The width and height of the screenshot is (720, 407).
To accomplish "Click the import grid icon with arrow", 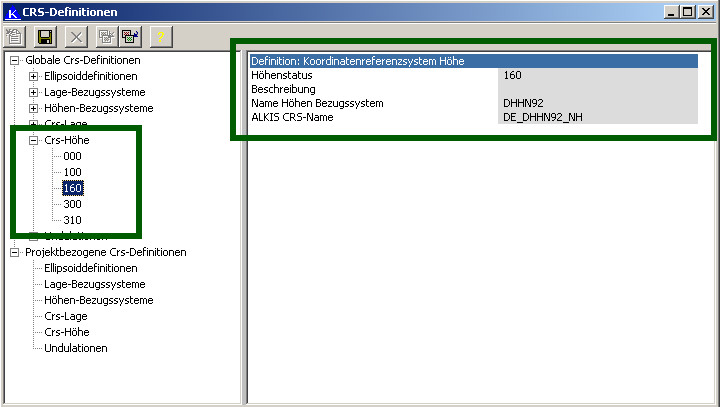I will pos(129,37).
